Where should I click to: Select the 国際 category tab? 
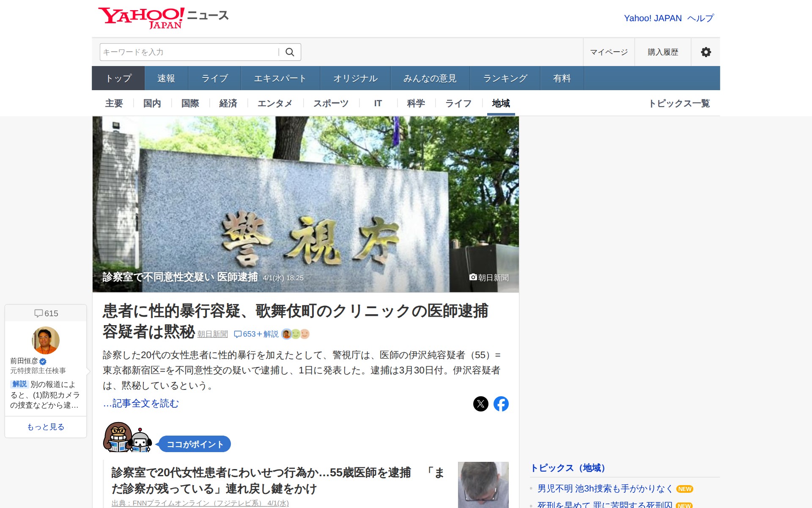point(190,103)
